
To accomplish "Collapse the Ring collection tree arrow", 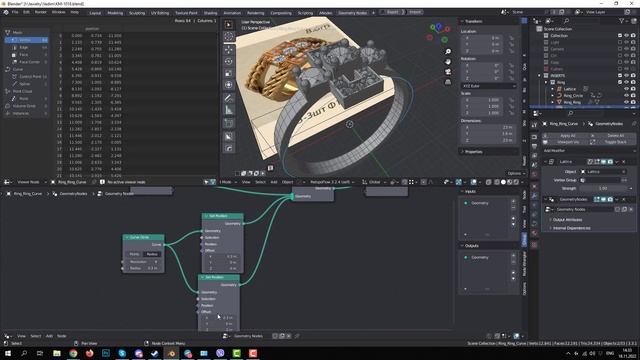I will tap(546, 82).
